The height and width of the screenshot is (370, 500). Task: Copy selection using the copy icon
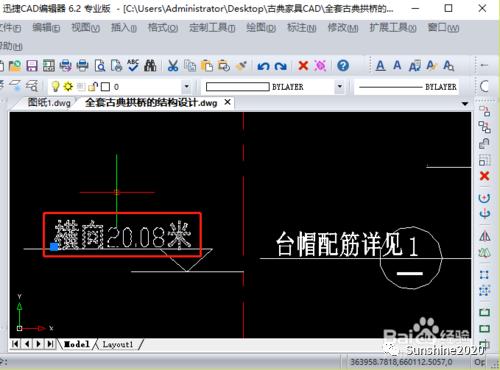tap(190, 66)
